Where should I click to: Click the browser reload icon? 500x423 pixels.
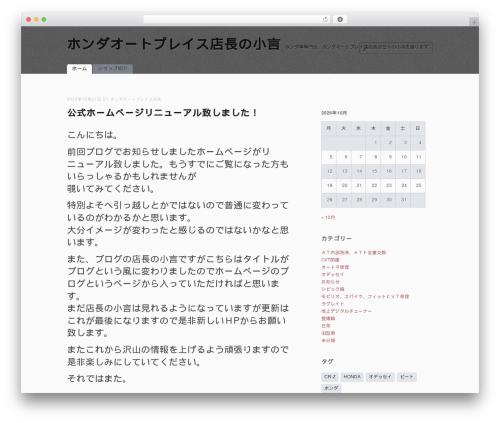click(325, 19)
